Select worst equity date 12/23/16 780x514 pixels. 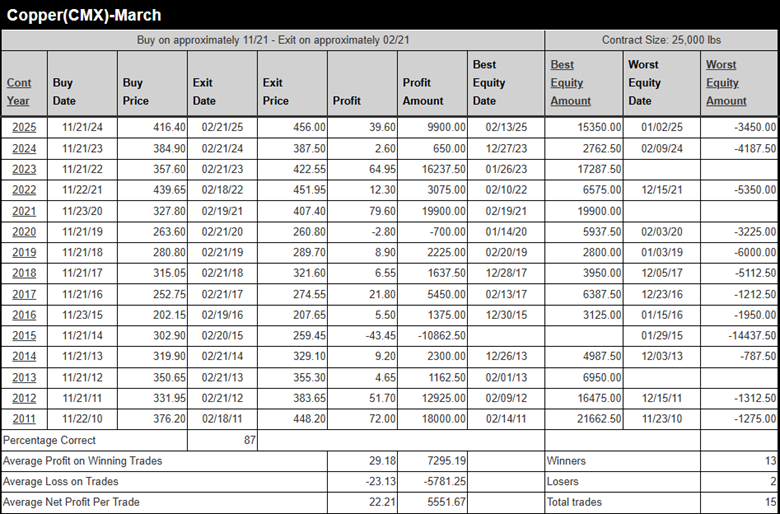662,294
